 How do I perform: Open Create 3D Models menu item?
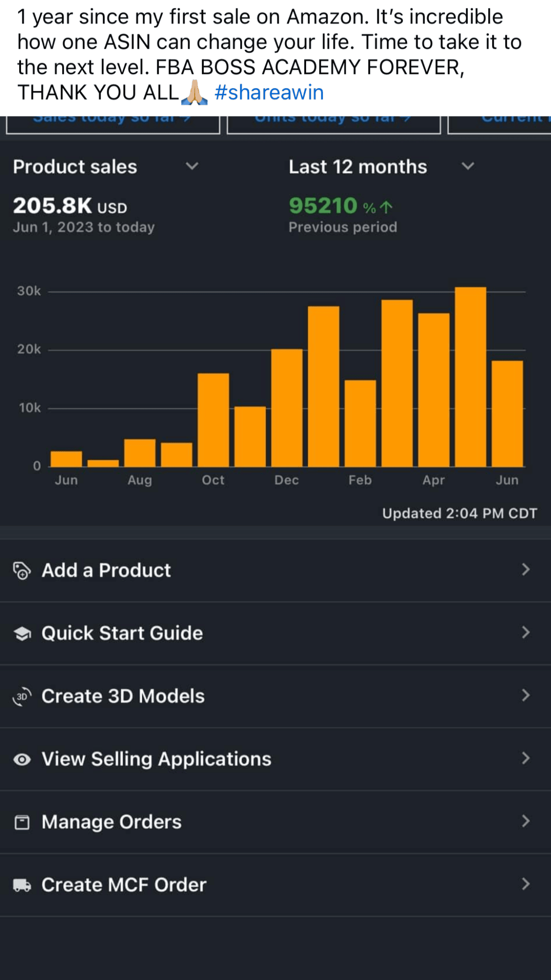click(123, 696)
